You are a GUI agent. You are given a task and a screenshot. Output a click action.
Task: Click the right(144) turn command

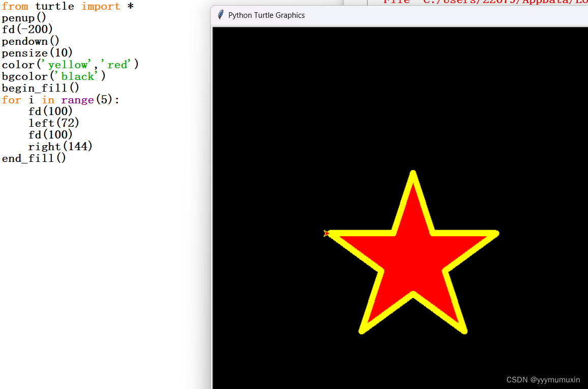tap(60, 146)
